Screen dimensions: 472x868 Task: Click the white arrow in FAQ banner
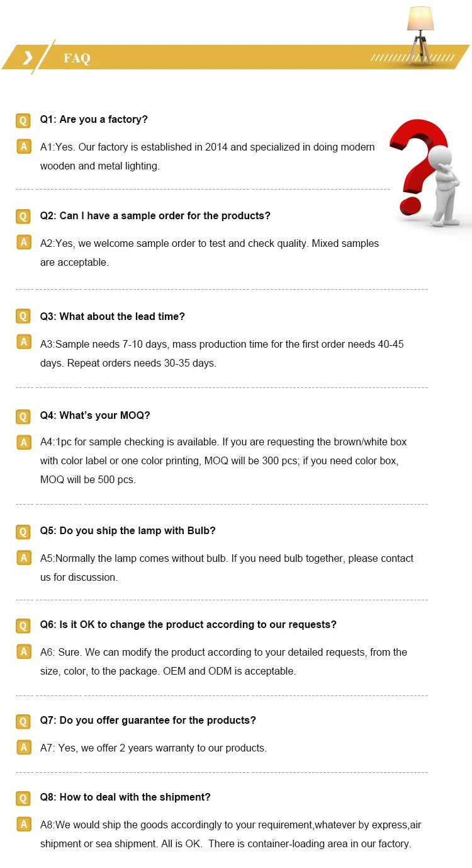point(28,58)
